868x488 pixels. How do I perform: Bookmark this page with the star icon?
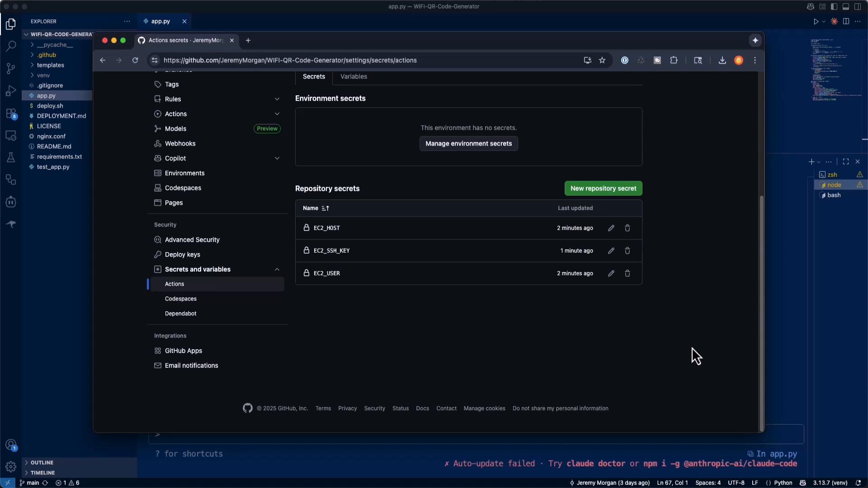602,60
